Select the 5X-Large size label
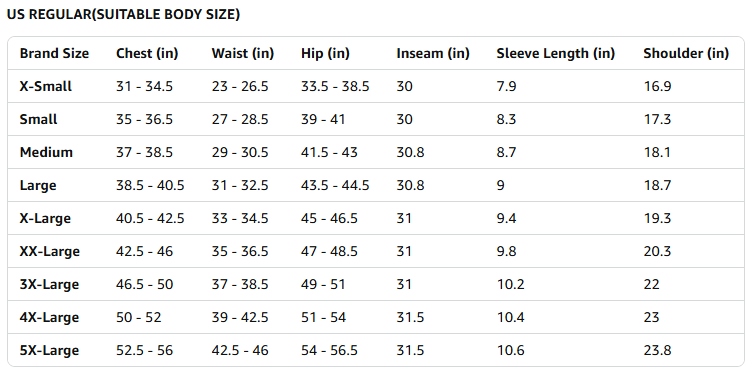Screen dimensions: 756x372 [x=49, y=351]
